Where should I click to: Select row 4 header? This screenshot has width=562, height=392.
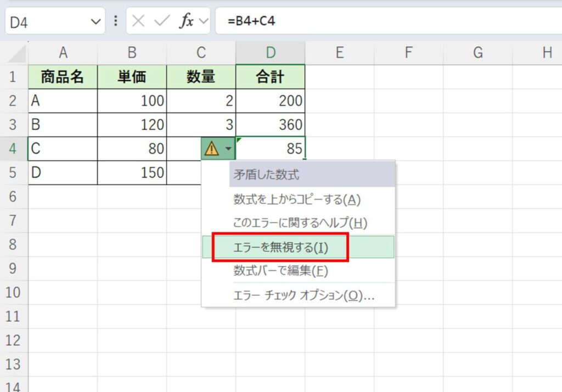pyautogui.click(x=13, y=148)
